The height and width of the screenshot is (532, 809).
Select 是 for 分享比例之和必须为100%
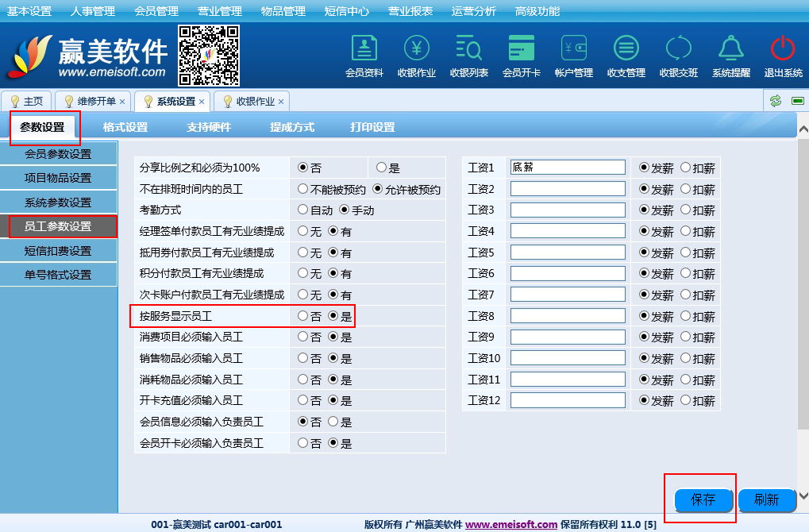[x=382, y=168]
